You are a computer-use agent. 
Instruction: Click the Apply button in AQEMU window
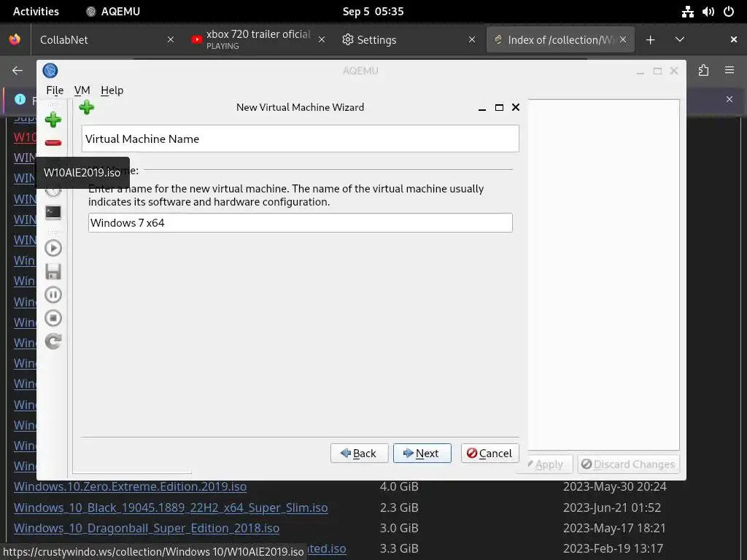pos(544,464)
